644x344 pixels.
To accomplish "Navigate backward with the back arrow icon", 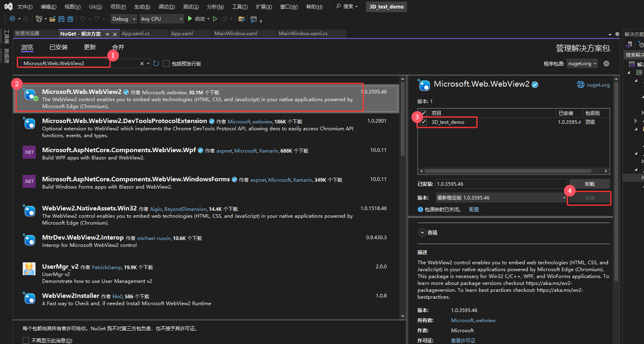I will click(12, 19).
